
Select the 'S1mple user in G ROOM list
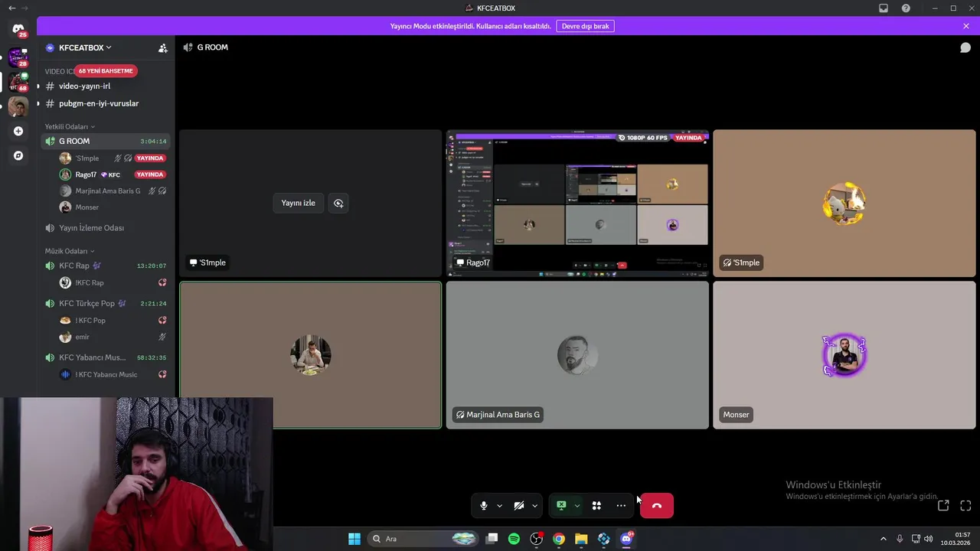point(87,158)
